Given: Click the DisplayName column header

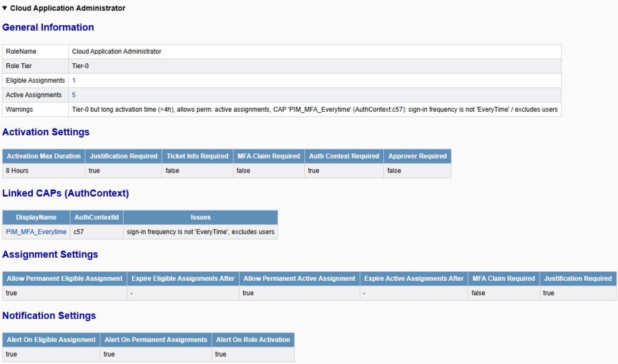Looking at the screenshot, I should pos(36,217).
